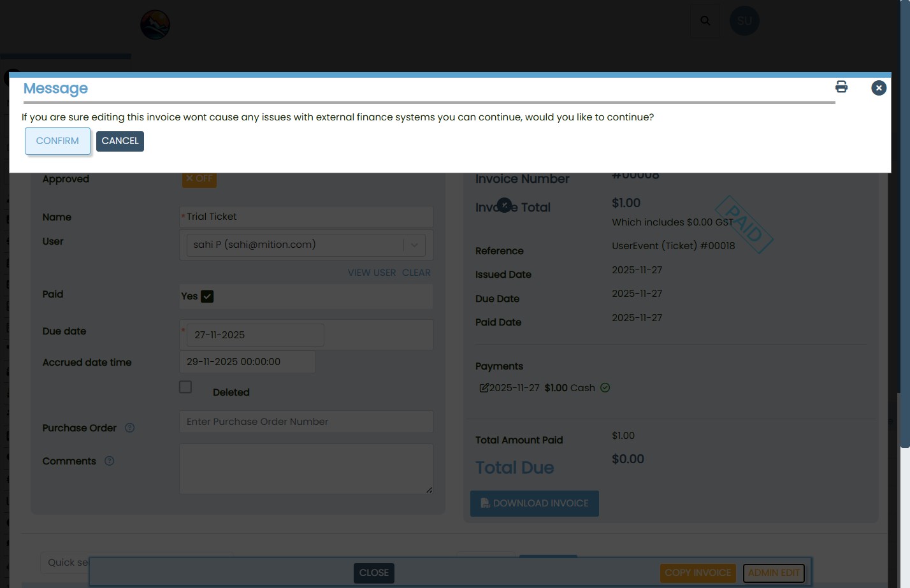Image resolution: width=910 pixels, height=588 pixels.
Task: Open the SU user avatar menu
Action: [744, 21]
